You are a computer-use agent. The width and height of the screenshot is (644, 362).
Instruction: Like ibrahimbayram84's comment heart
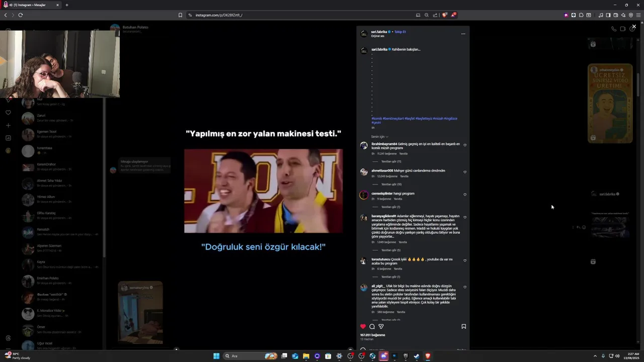[465, 145]
